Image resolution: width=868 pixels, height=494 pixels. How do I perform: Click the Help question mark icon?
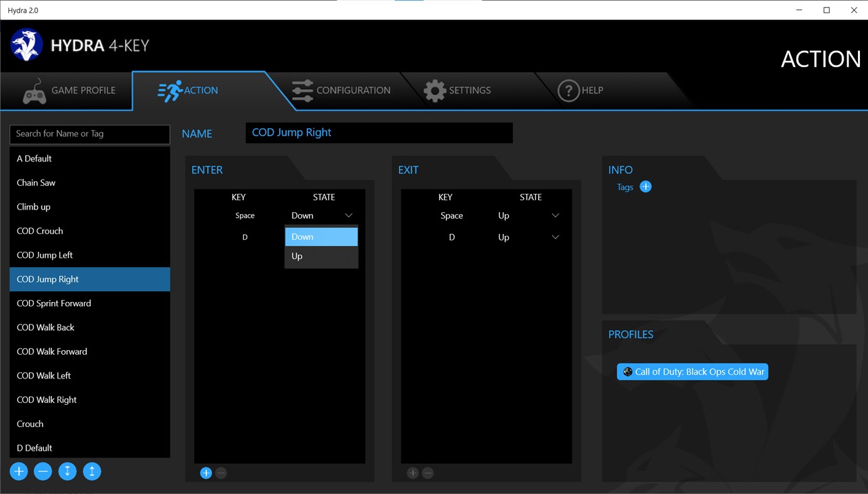568,90
